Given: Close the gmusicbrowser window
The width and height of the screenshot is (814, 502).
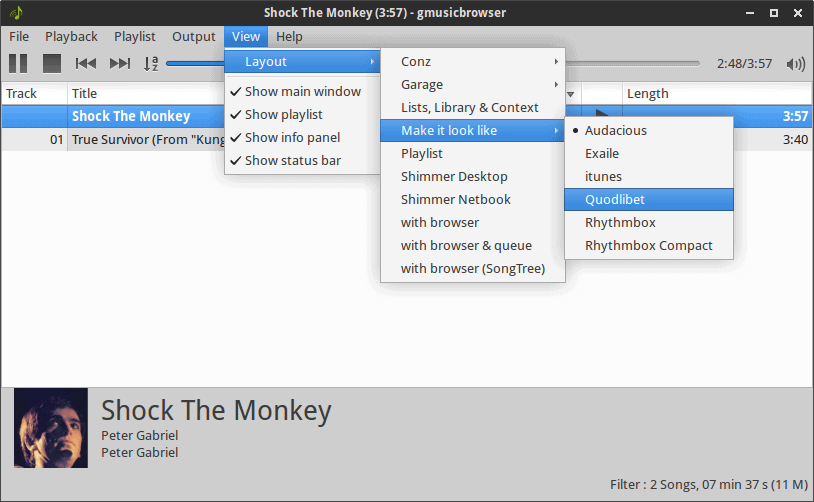Looking at the screenshot, I should point(798,13).
